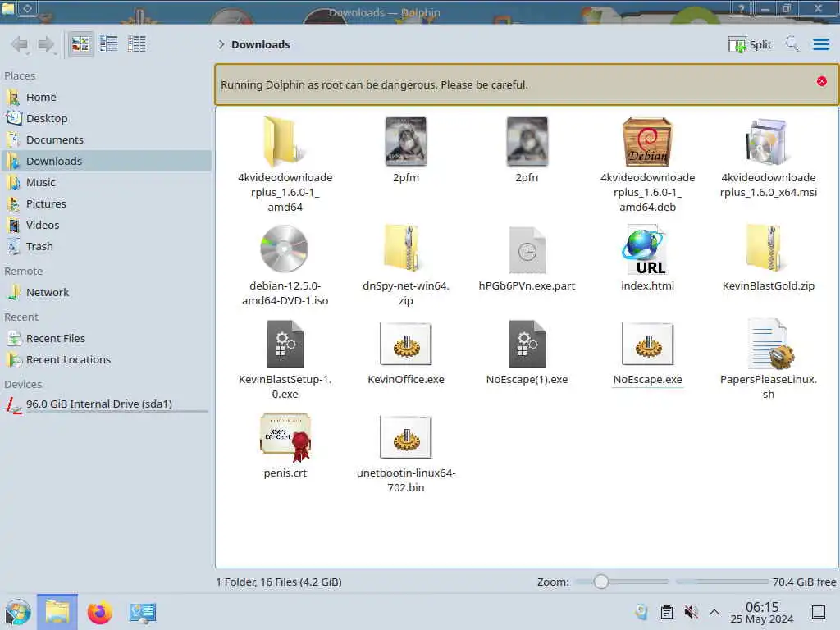The height and width of the screenshot is (630, 840).
Task: Switch to Icons view mode
Action: [81, 44]
